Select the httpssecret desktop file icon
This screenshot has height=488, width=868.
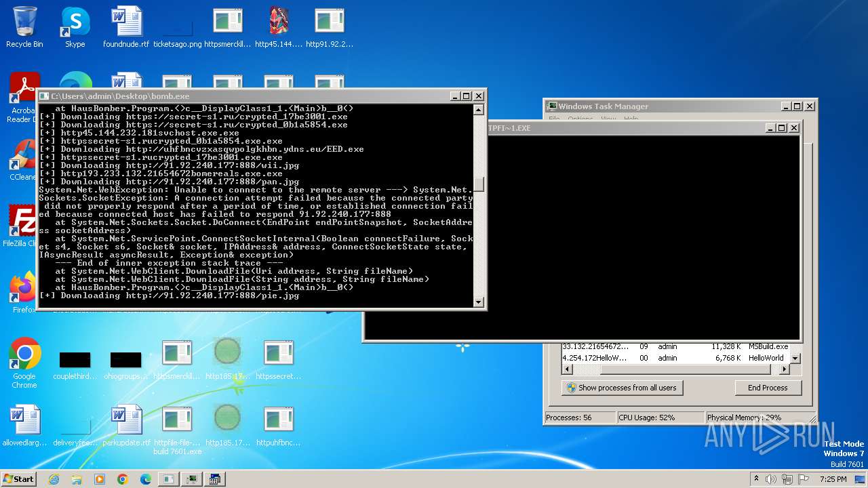(279, 359)
